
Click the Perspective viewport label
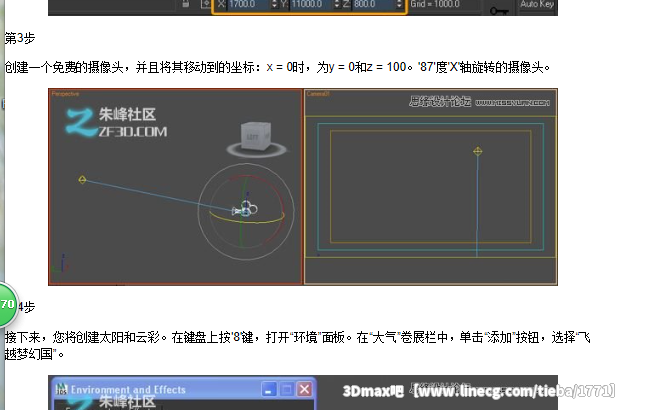pyautogui.click(x=65, y=94)
